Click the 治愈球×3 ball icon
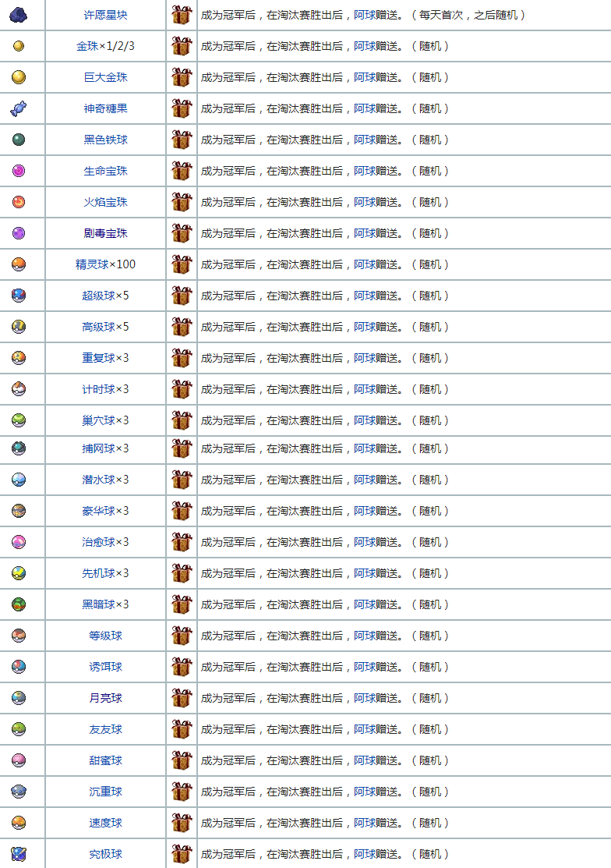This screenshot has width=611, height=868. point(19,542)
